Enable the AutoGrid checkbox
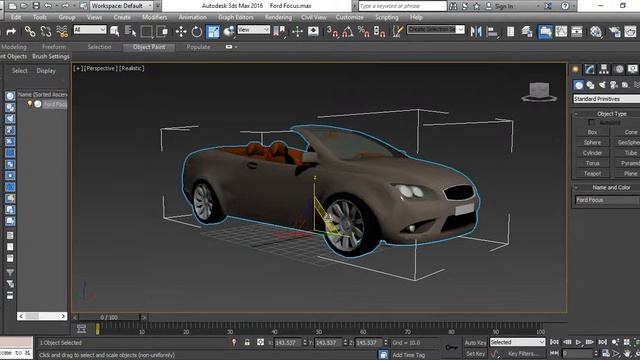Image resolution: width=640 pixels, height=360 pixels. coord(591,122)
